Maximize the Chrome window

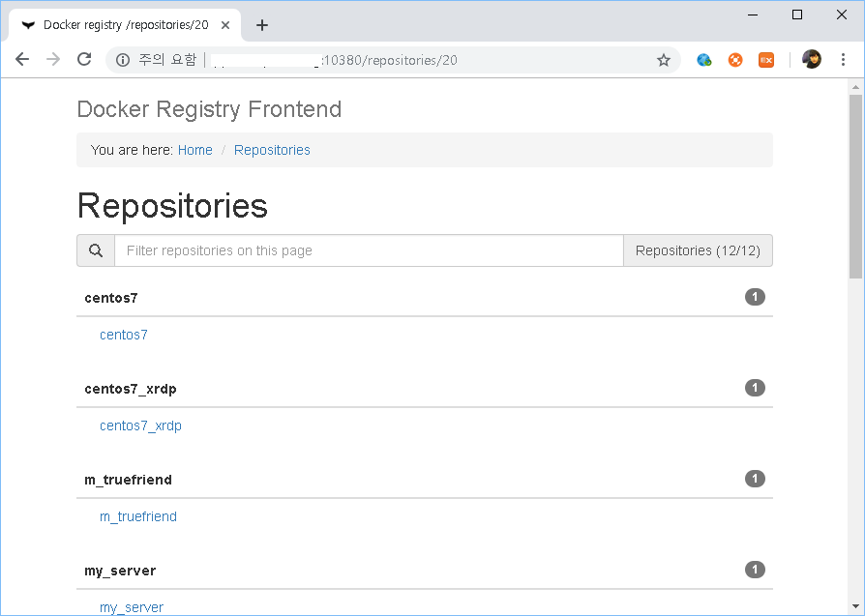pyautogui.click(x=797, y=15)
